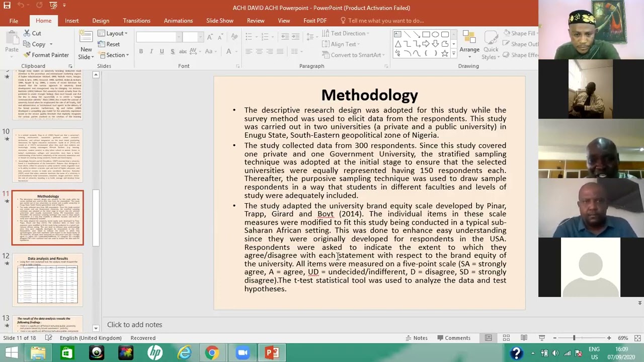This screenshot has width=644, height=362.
Task: Toggle Italic formatting
Action: 151,51
